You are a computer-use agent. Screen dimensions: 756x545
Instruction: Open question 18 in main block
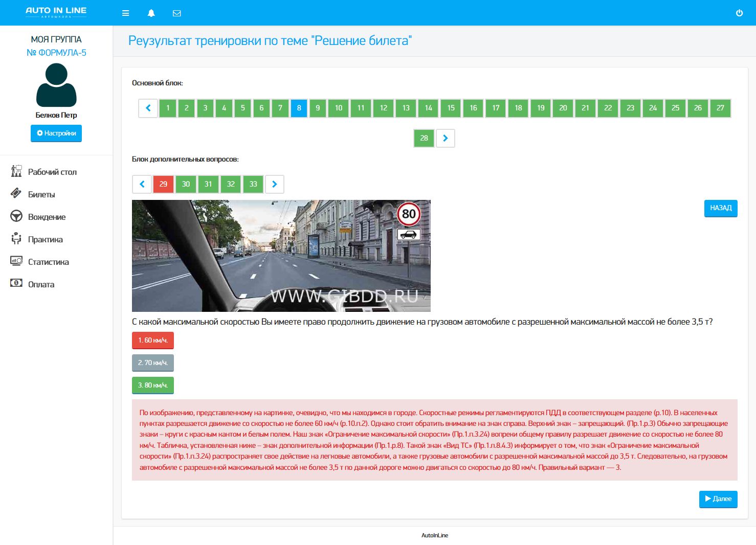519,108
